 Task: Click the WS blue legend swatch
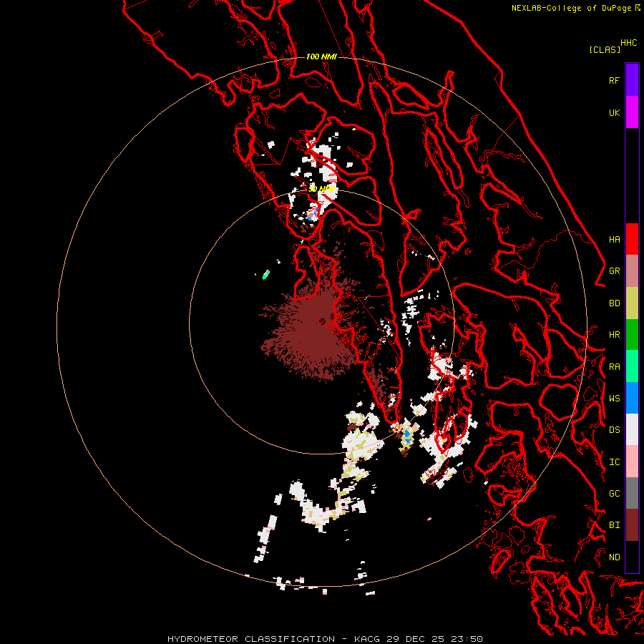click(x=632, y=398)
